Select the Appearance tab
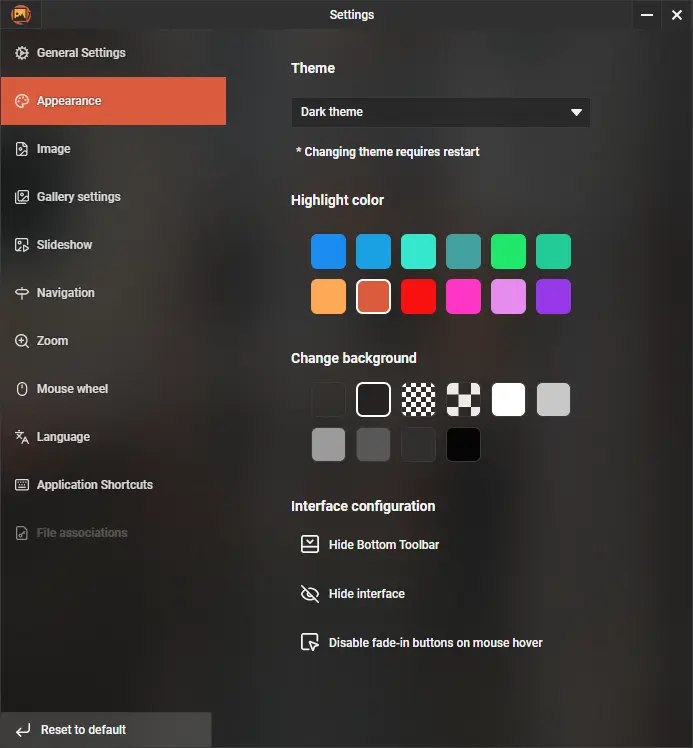The image size is (693, 748). point(113,101)
